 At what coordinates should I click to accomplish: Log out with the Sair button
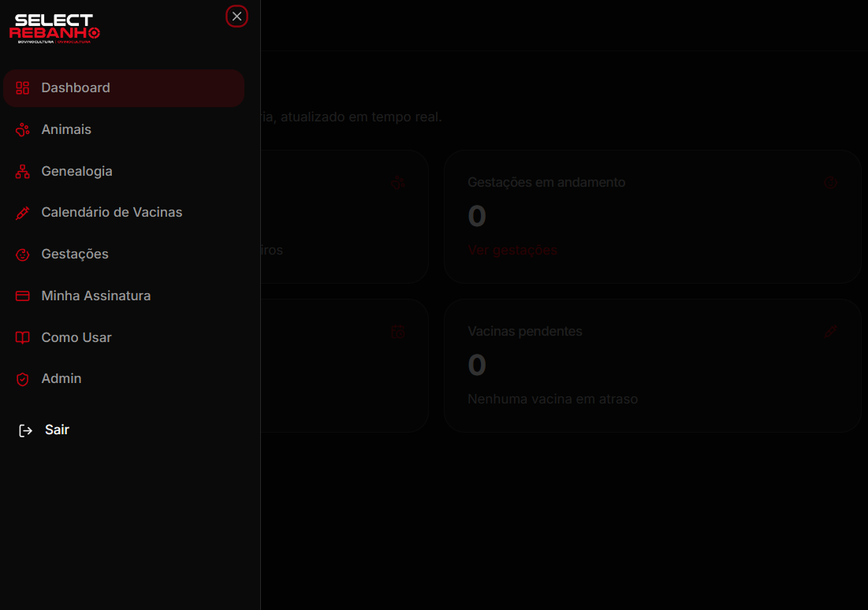click(x=44, y=430)
